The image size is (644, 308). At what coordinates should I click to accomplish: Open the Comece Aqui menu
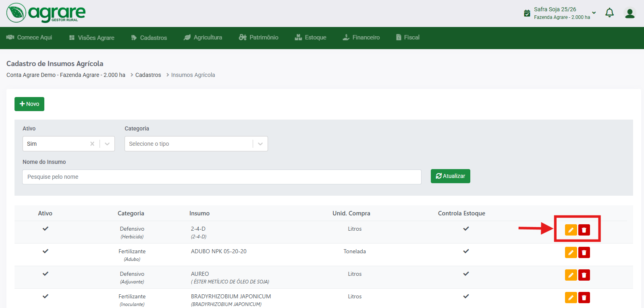point(29,37)
